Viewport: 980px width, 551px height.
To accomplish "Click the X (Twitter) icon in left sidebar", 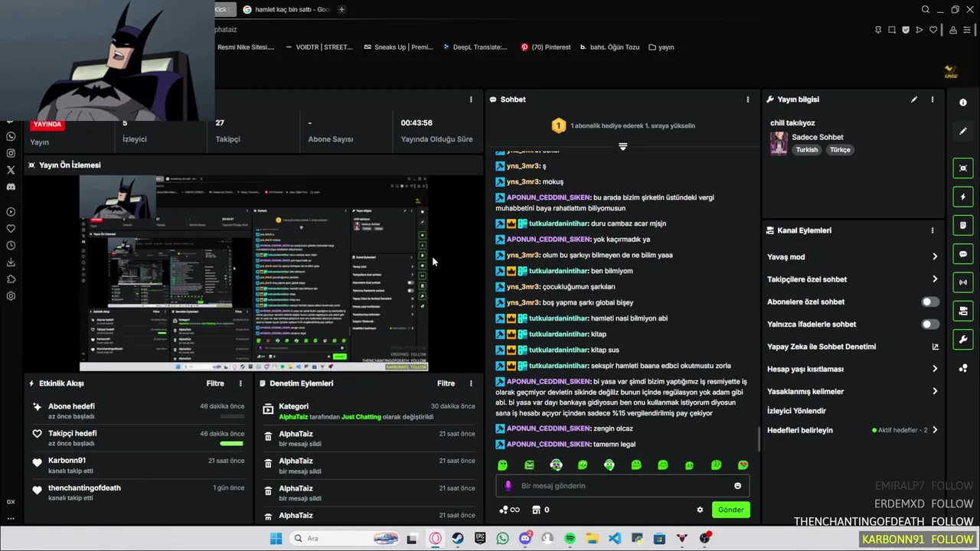I will click(11, 170).
